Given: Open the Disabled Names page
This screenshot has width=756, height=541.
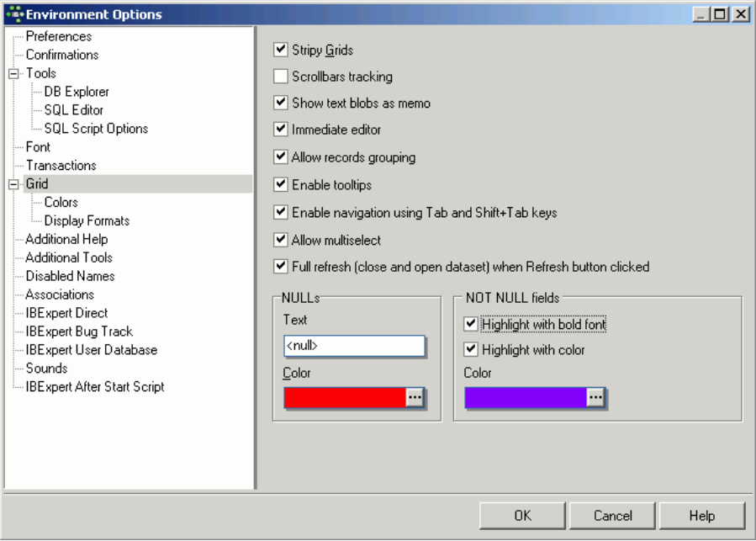Looking at the screenshot, I should (70, 276).
